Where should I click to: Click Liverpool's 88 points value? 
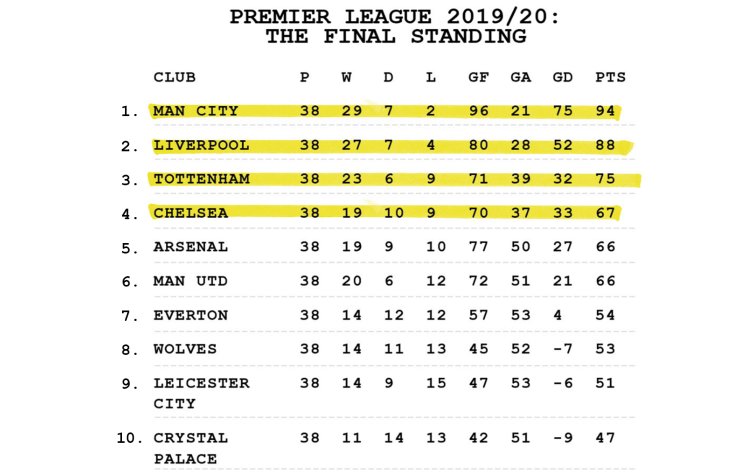point(605,145)
